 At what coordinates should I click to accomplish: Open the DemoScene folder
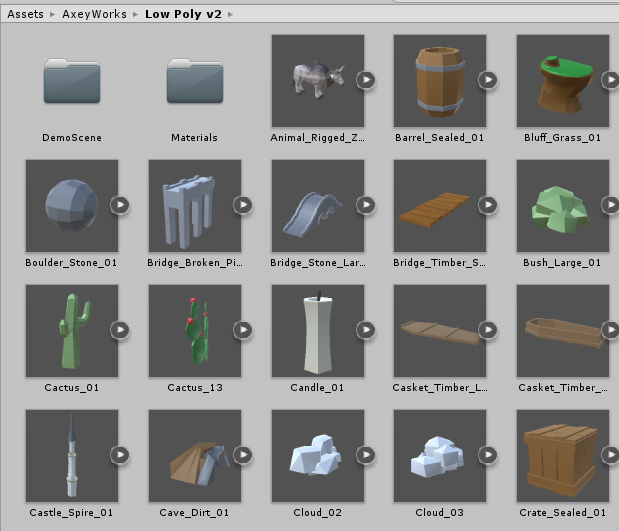(72, 81)
